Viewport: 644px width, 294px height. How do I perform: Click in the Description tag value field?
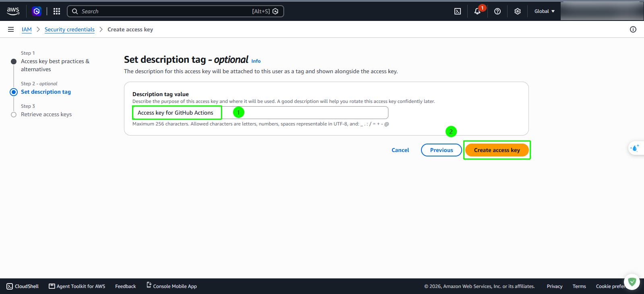(260, 113)
